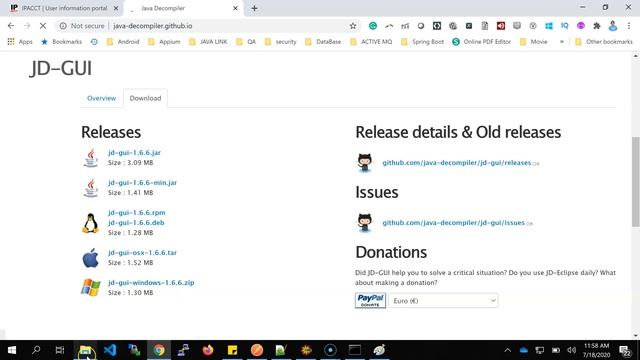Open the volume control in system tray
The width and height of the screenshot is (640, 360).
coord(571,350)
